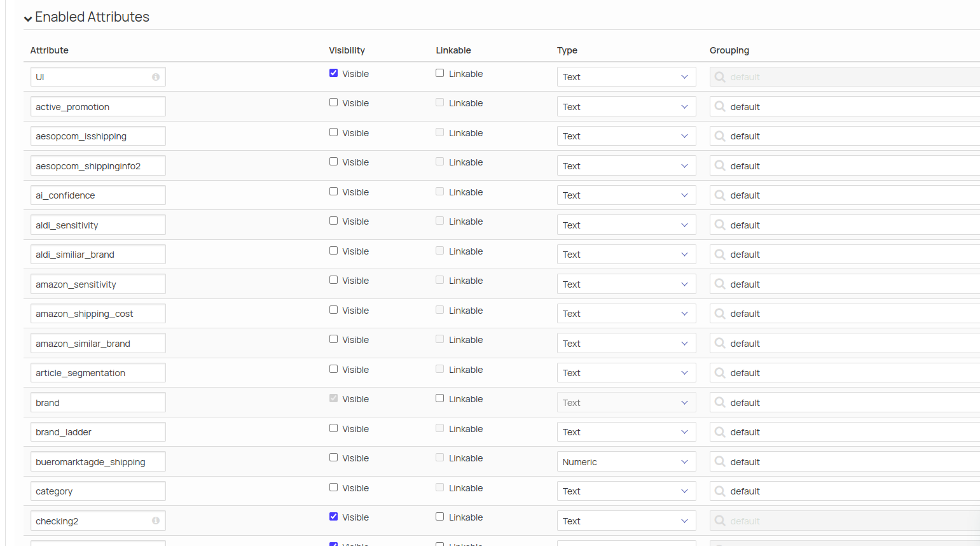Click the ai_confidence attribute name field
Image resolution: width=980 pixels, height=546 pixels.
[x=98, y=195]
